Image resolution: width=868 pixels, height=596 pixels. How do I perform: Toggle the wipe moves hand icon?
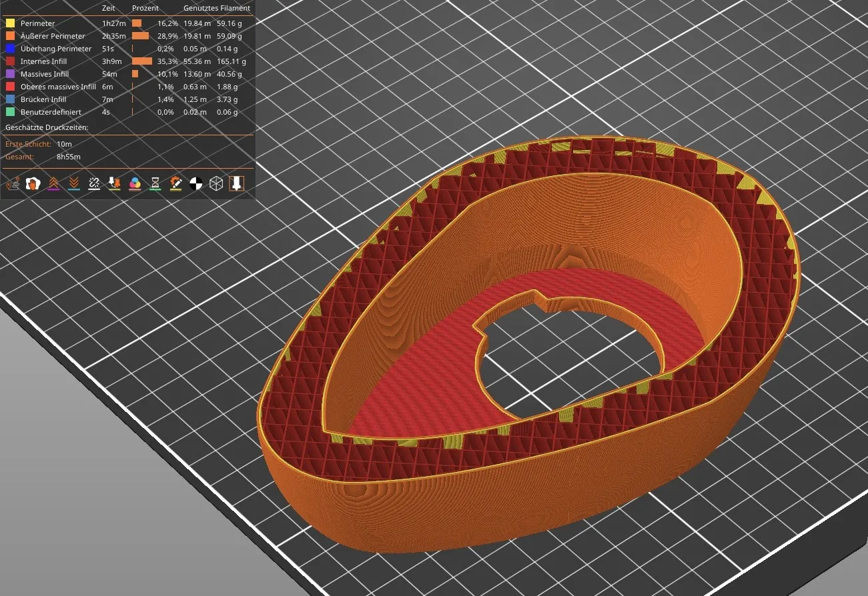tap(32, 183)
